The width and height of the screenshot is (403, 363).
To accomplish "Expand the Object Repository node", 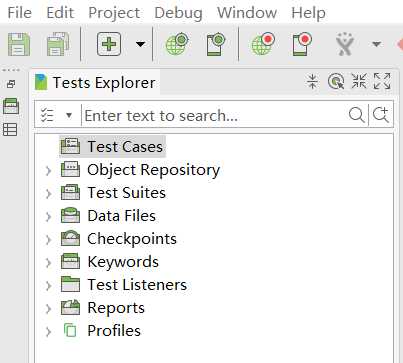I will pos(49,171).
